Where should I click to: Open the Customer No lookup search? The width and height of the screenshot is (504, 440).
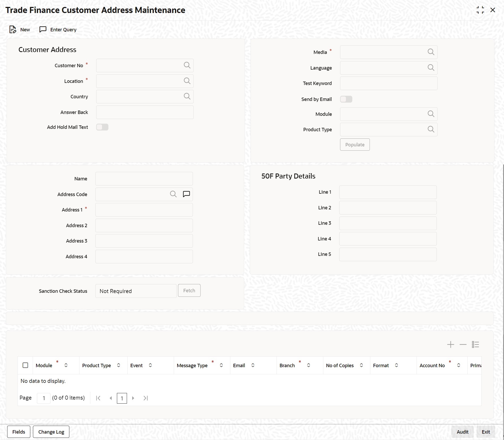point(187,65)
